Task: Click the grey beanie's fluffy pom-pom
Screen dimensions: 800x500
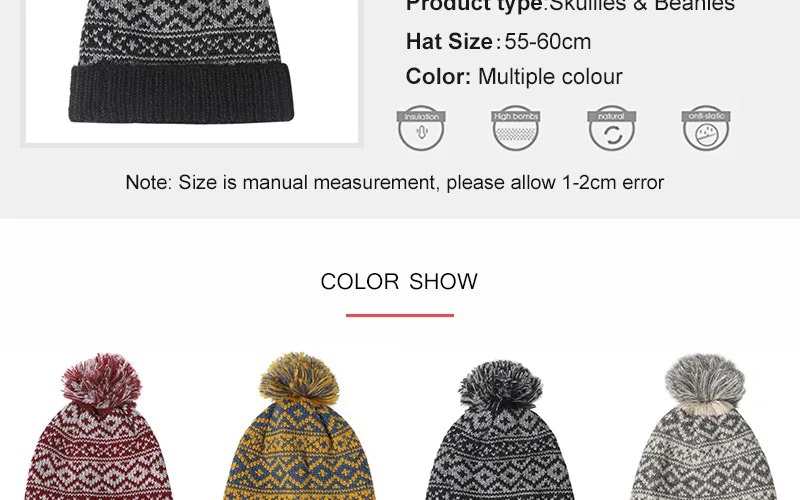Action: (704, 381)
